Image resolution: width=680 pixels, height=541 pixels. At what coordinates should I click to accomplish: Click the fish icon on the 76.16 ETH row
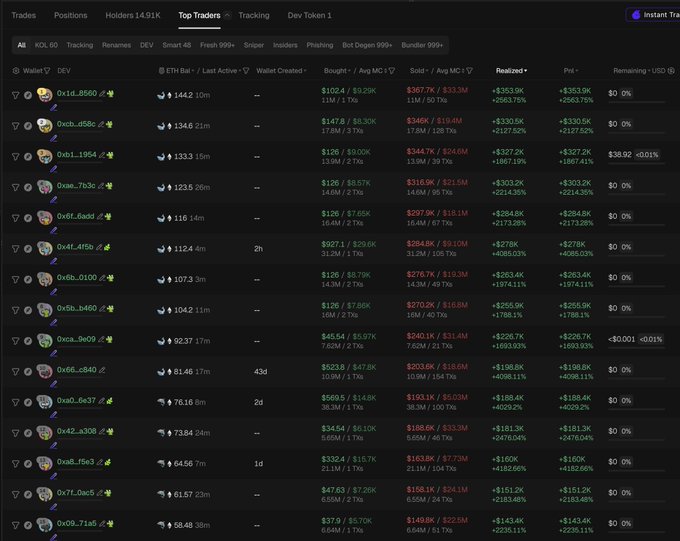coord(161,403)
